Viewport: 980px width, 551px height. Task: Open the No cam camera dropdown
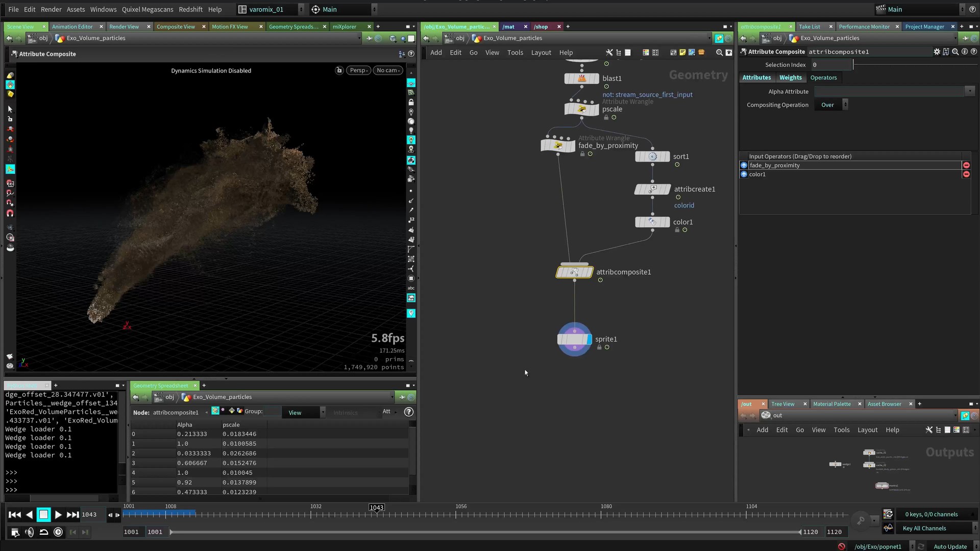tap(388, 70)
